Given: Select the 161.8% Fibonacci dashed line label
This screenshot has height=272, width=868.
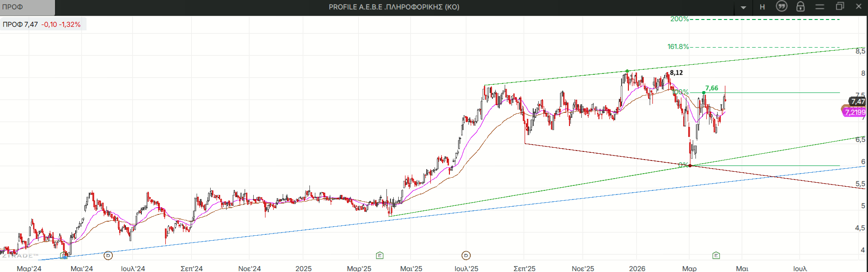Looking at the screenshot, I should [x=678, y=47].
